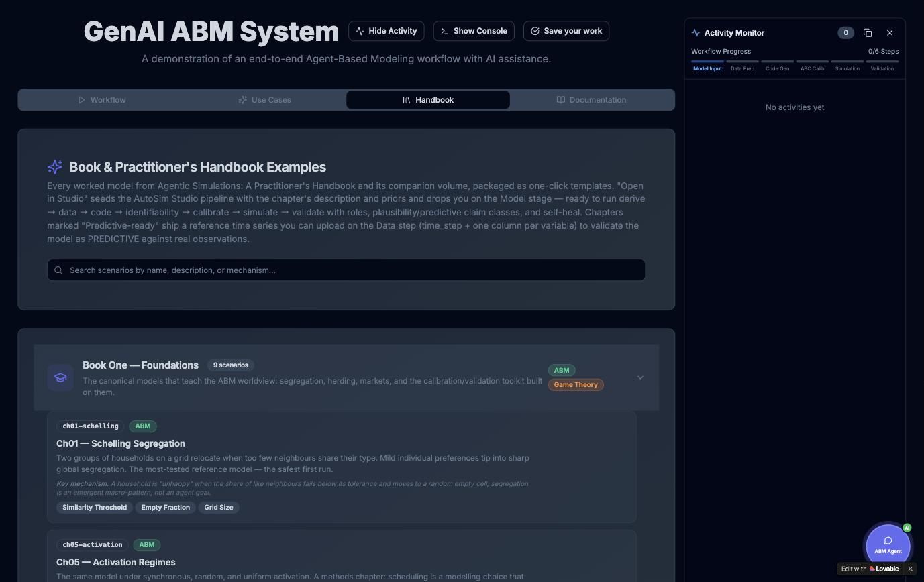This screenshot has width=924, height=582.
Task: Click the graduation cap icon for Book One
Action: [60, 377]
